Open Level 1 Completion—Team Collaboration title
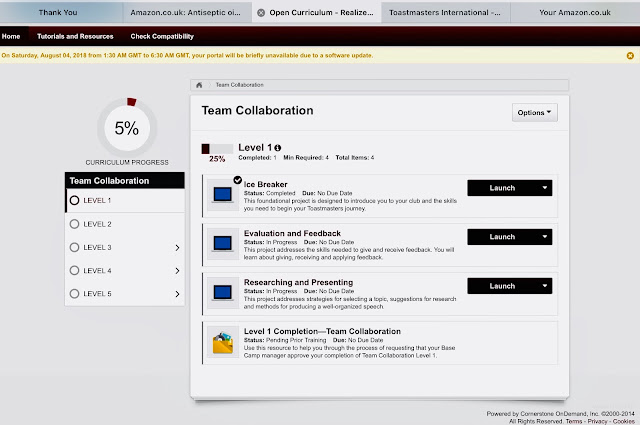Viewport: 640px width, 425px height. point(322,332)
